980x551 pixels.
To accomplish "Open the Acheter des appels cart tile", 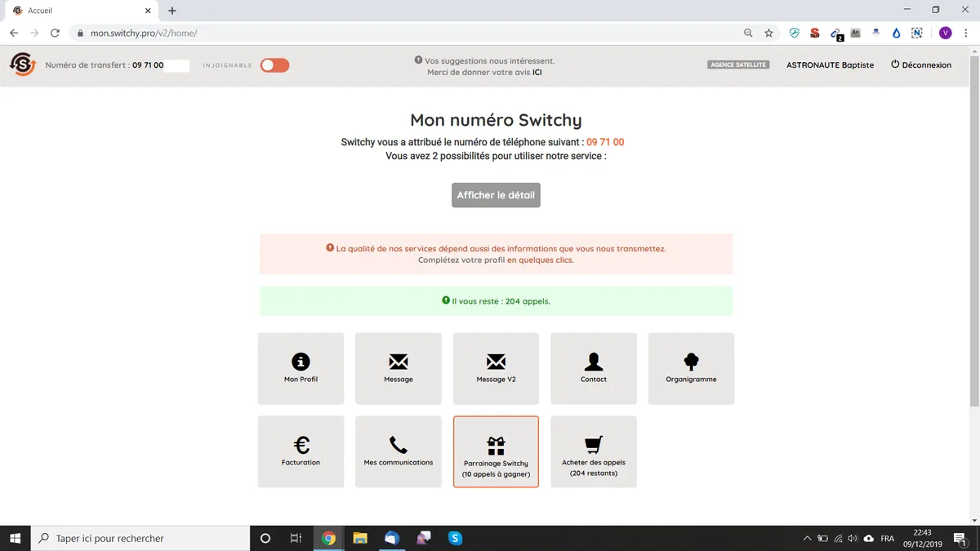I will [x=594, y=451].
